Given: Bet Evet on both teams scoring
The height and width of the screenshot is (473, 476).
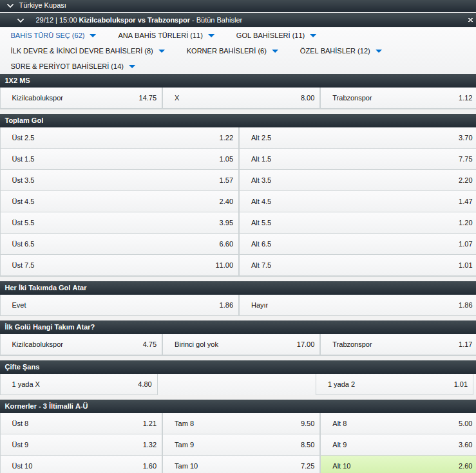Looking at the screenshot, I should tap(119, 305).
